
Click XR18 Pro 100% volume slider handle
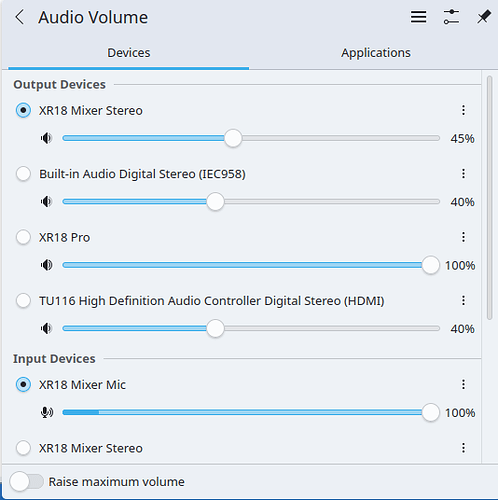[x=430, y=265]
